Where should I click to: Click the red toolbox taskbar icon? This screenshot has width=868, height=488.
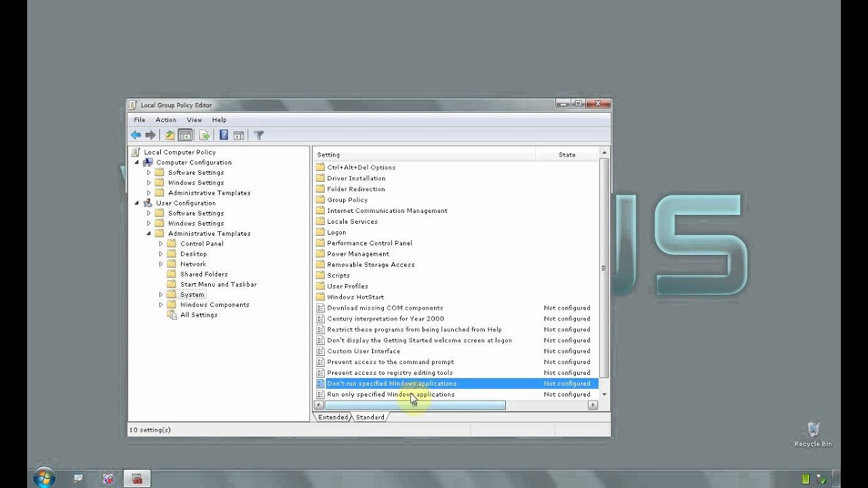coord(137,479)
